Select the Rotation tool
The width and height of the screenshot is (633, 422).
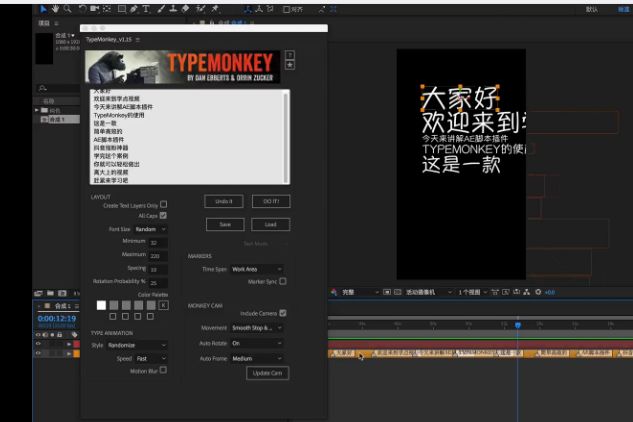[x=82, y=8]
